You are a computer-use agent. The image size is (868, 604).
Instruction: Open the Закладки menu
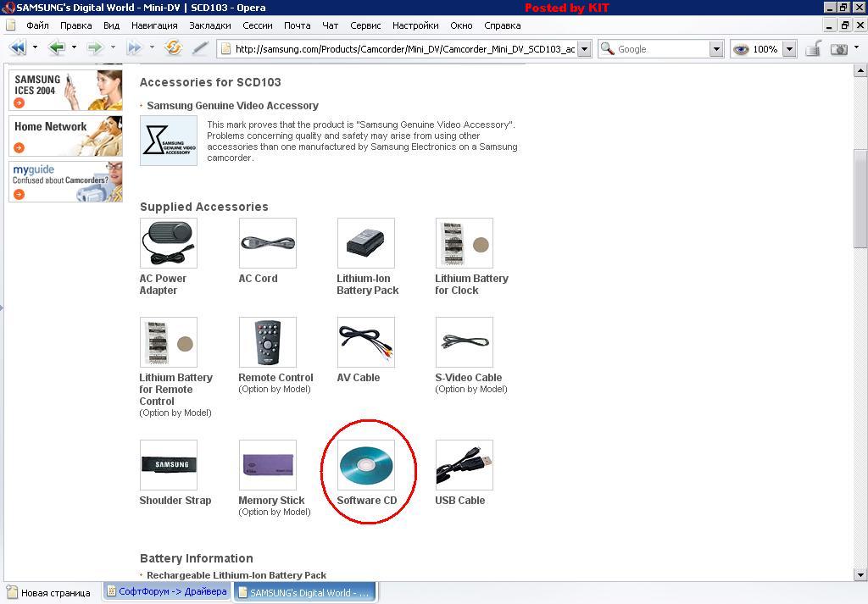[210, 25]
